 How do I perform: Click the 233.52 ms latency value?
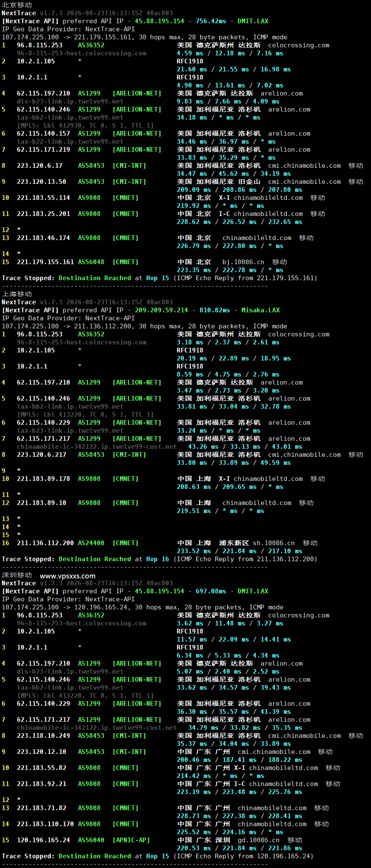[x=194, y=551]
